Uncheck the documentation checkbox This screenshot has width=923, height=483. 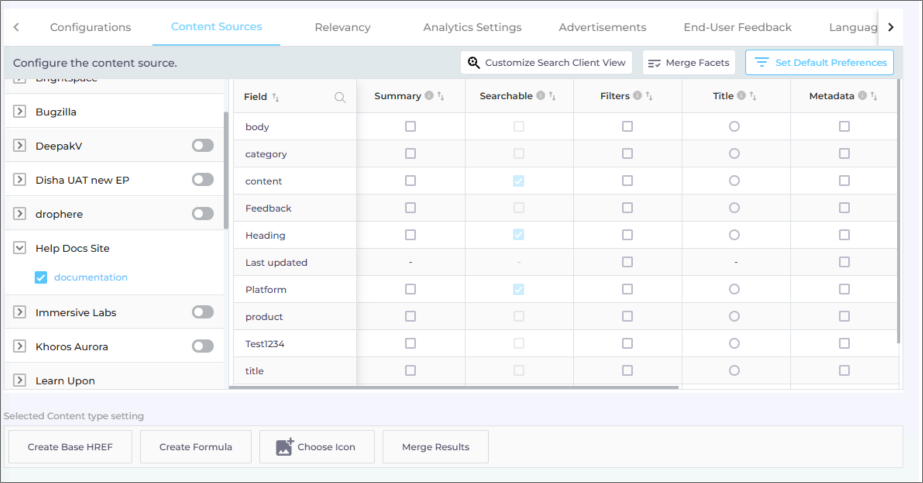41,277
